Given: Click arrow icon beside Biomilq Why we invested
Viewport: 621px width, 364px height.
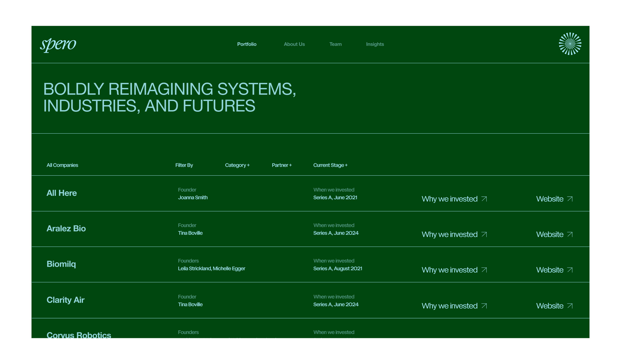Looking at the screenshot, I should [484, 270].
